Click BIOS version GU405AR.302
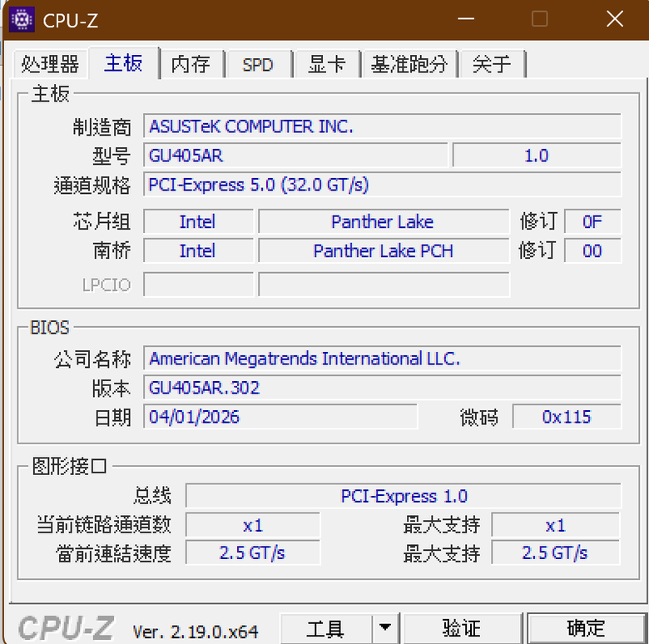The image size is (649, 644). pyautogui.click(x=382, y=388)
